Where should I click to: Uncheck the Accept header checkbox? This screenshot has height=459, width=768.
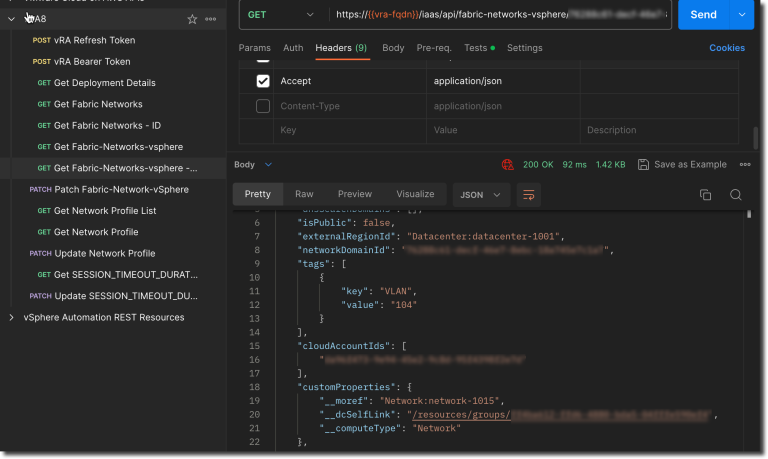pos(263,81)
